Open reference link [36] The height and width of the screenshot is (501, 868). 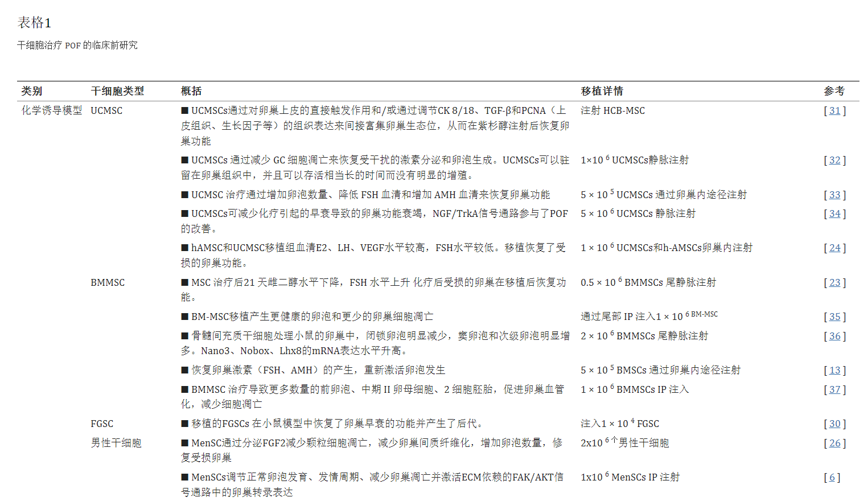834,336
